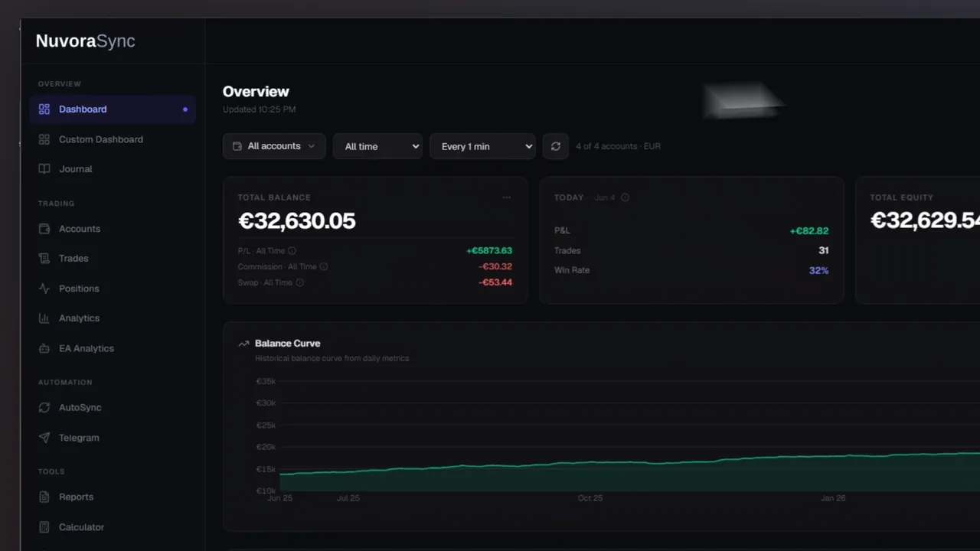Click the Reports document icon
Viewport: 980px width, 551px height.
(44, 497)
